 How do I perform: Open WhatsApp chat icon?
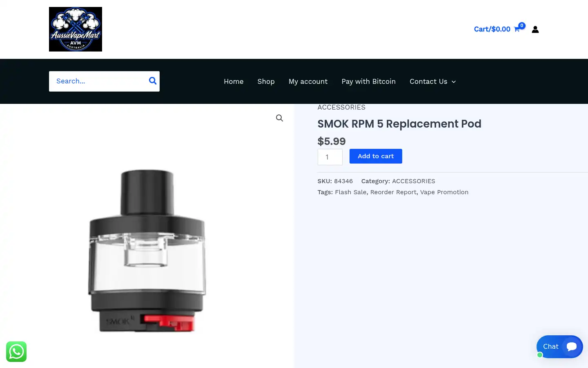coord(16,352)
